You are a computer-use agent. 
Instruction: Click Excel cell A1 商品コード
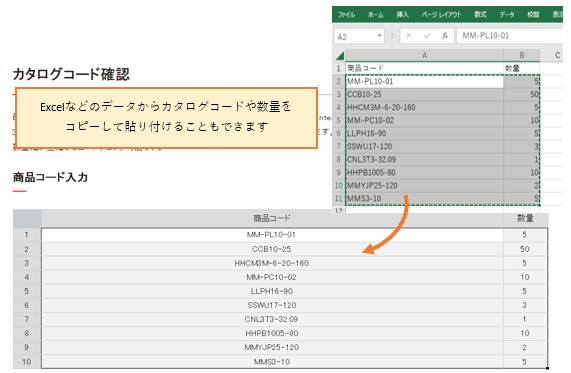point(424,68)
